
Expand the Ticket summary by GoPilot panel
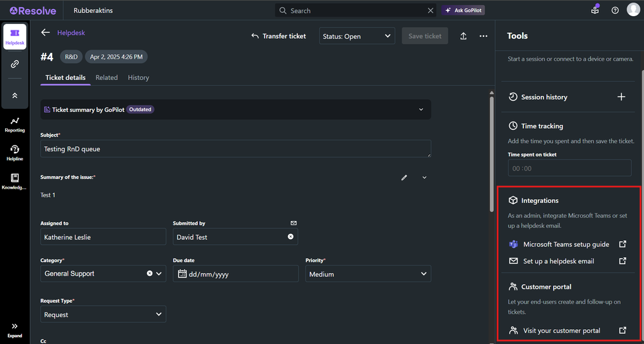(x=421, y=110)
